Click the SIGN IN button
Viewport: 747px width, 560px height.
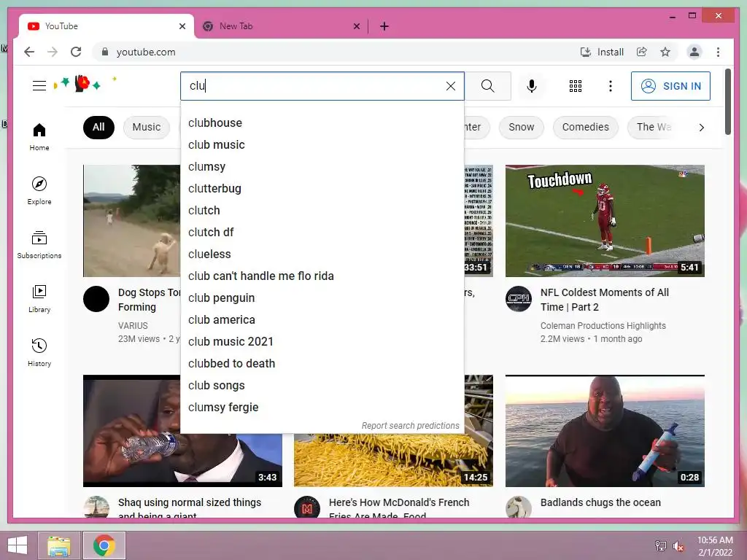670,86
